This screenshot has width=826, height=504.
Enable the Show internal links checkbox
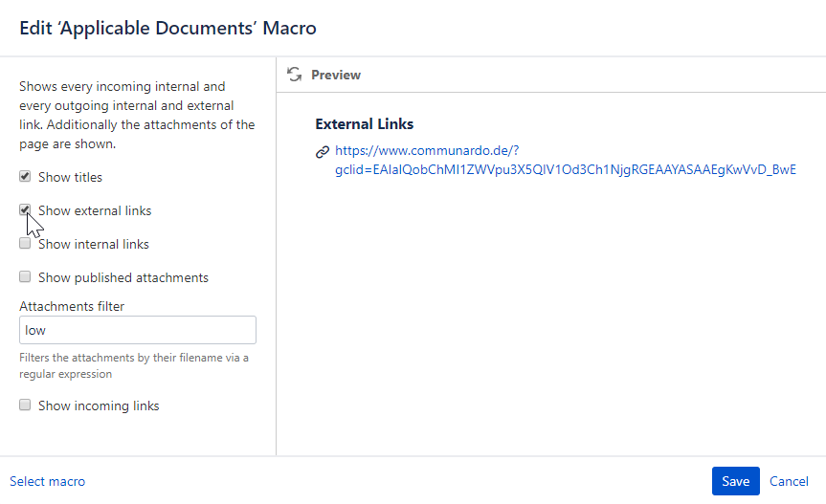(x=25, y=244)
